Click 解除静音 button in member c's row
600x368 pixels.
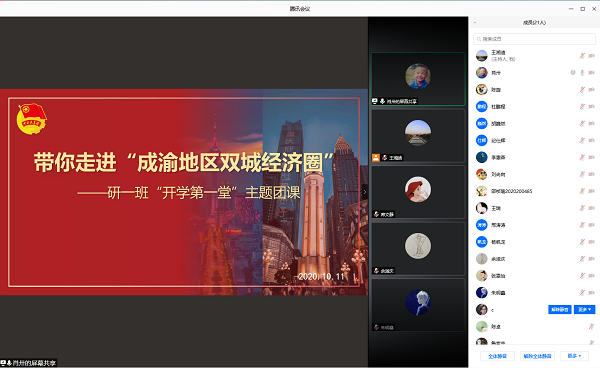coord(560,309)
